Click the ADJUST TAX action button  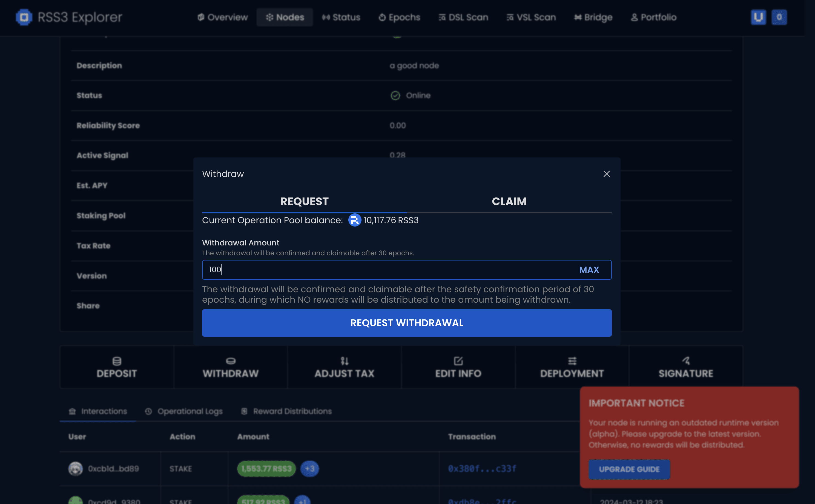tap(345, 367)
